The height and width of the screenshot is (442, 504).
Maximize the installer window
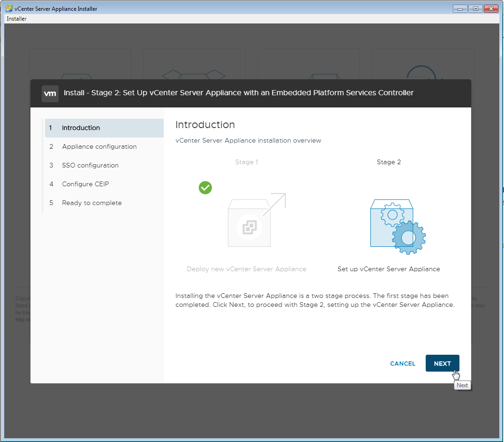point(475,9)
